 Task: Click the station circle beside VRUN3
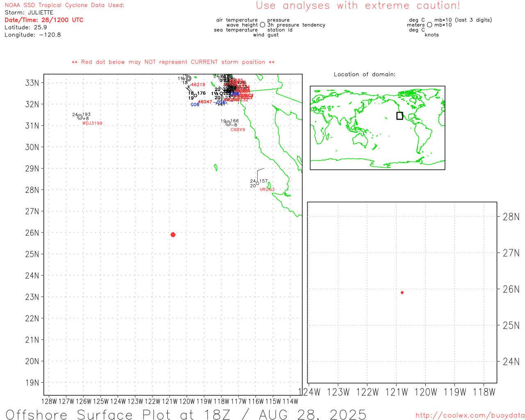point(258,183)
